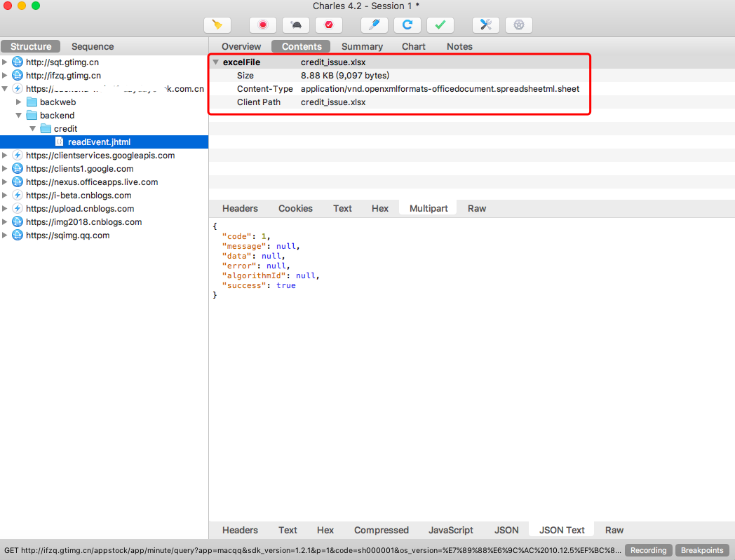
Task: Click the lightning icon of upload.cnblogs.com
Action: (18, 209)
